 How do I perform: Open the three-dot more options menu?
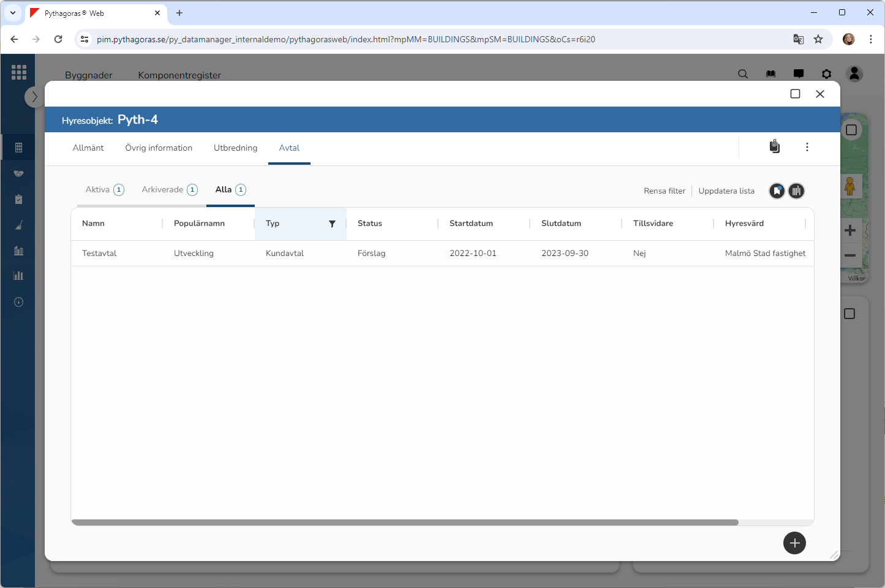tap(807, 147)
